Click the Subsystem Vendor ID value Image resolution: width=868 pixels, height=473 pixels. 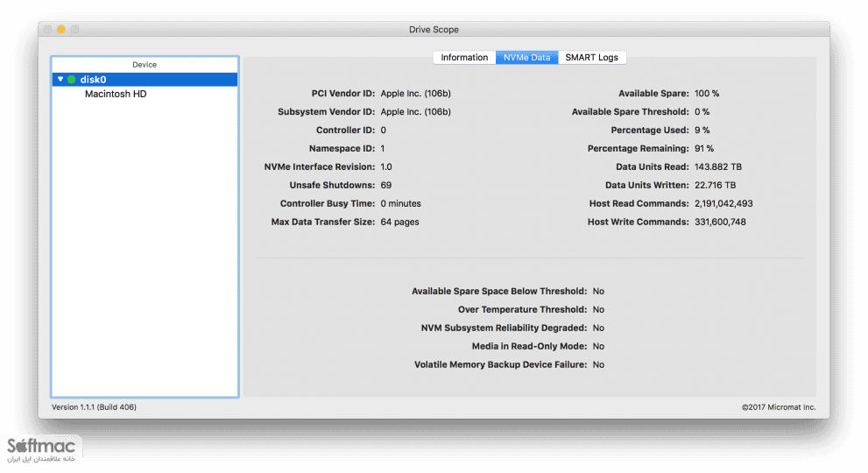tap(415, 112)
